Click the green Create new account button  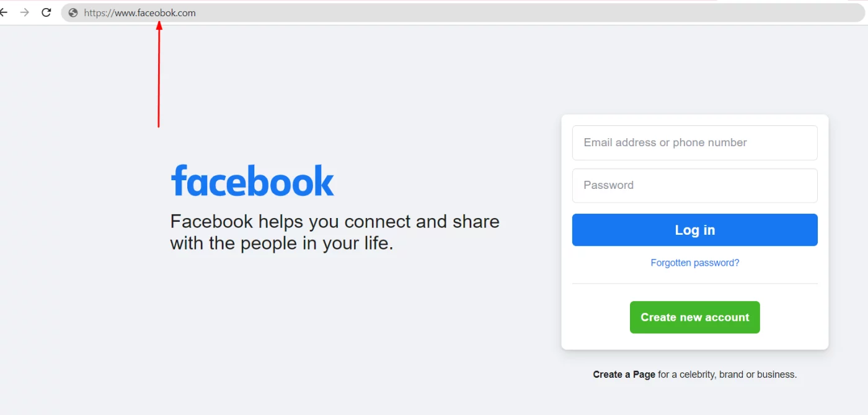coord(694,317)
